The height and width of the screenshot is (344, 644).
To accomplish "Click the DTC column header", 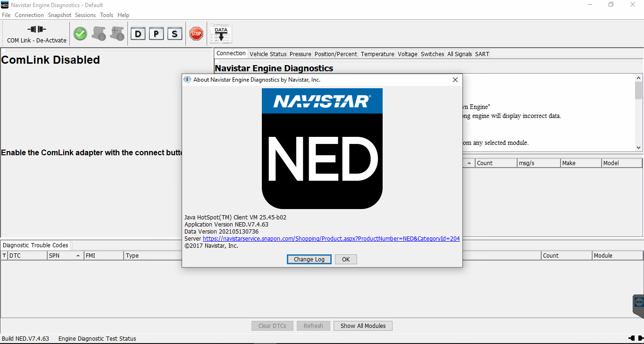I will click(27, 255).
